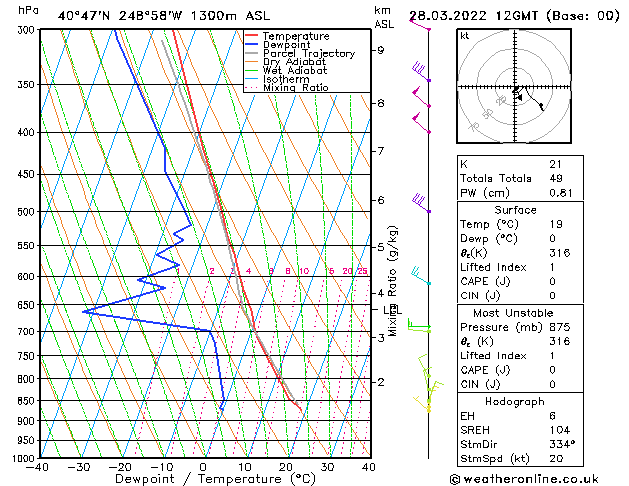Image resolution: width=629 pixels, height=486 pixels.
Task: Click the 300 pressure level label
Action: point(28,30)
